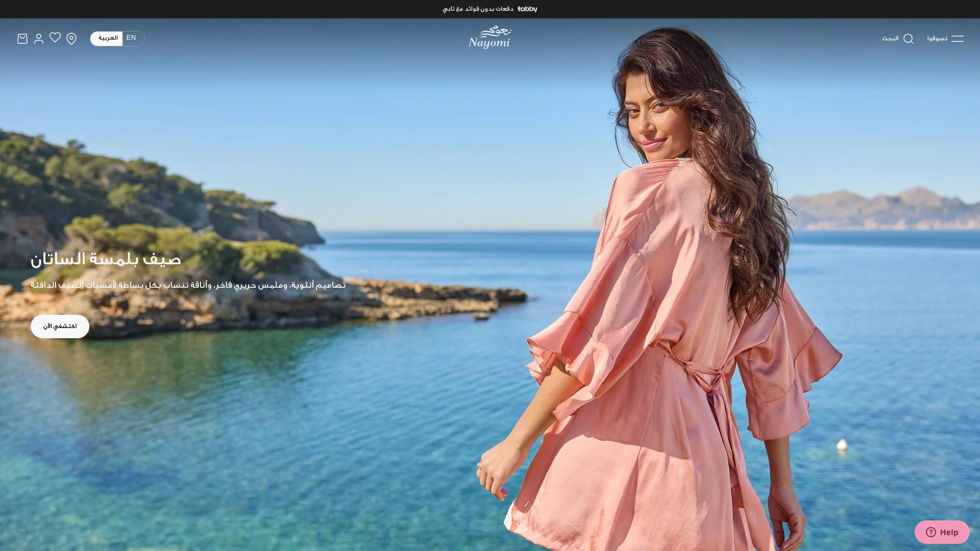Click the Nayomi logo
This screenshot has height=551, width=980.
coord(490,37)
